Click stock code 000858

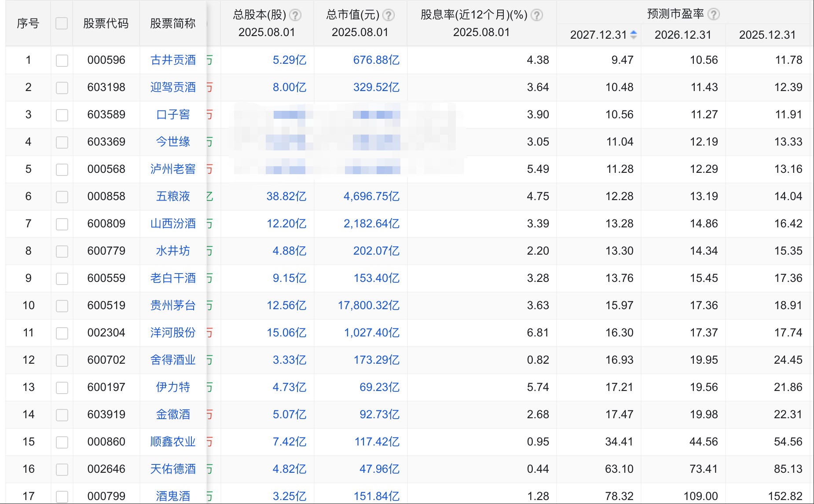pyautogui.click(x=106, y=196)
